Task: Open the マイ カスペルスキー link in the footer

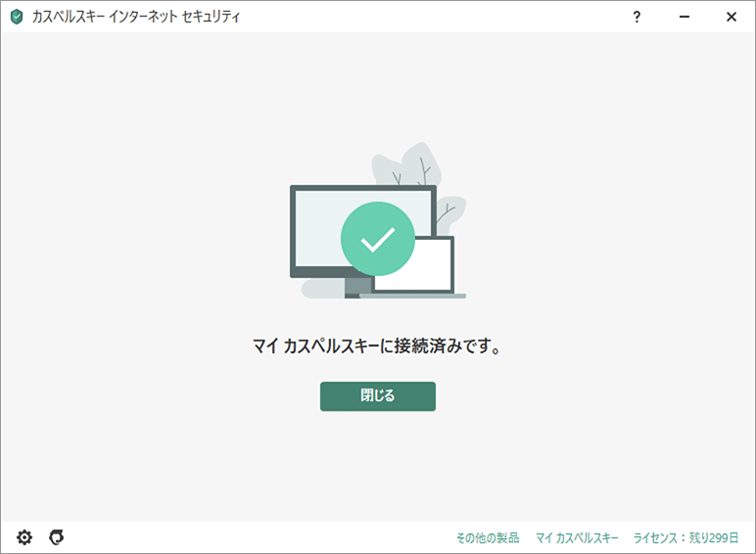Action: pyautogui.click(x=577, y=537)
